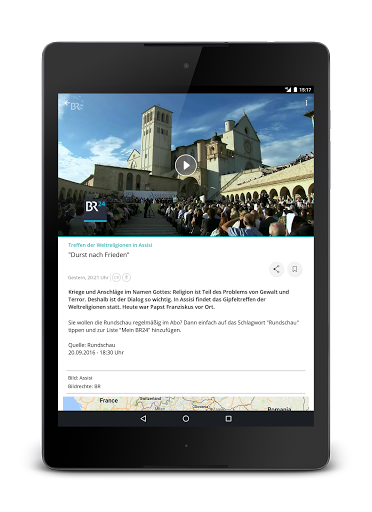
Task: Tap Android home circle button
Action: (186, 418)
